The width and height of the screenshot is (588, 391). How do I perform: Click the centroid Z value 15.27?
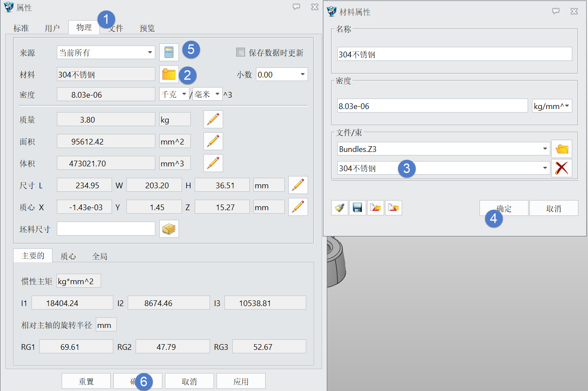coord(222,207)
